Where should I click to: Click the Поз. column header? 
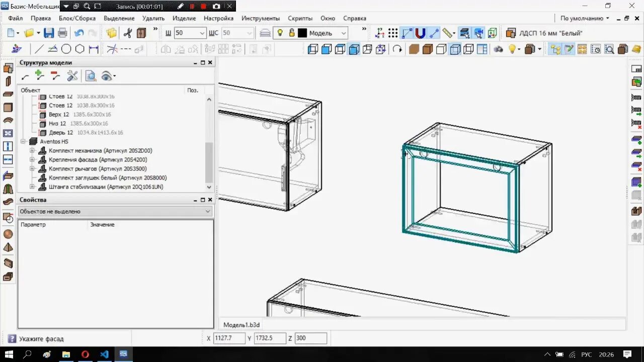tap(193, 90)
